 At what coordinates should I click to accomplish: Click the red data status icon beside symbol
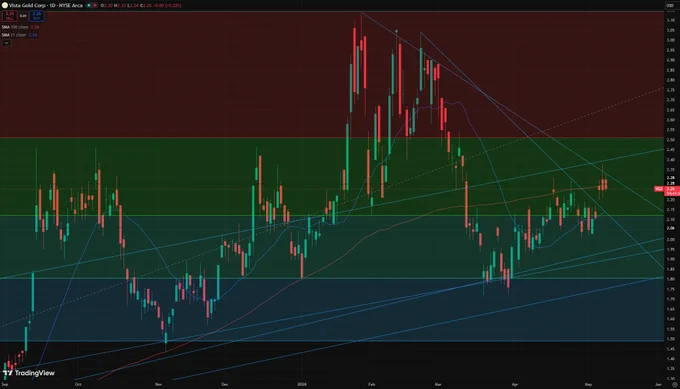click(95, 6)
